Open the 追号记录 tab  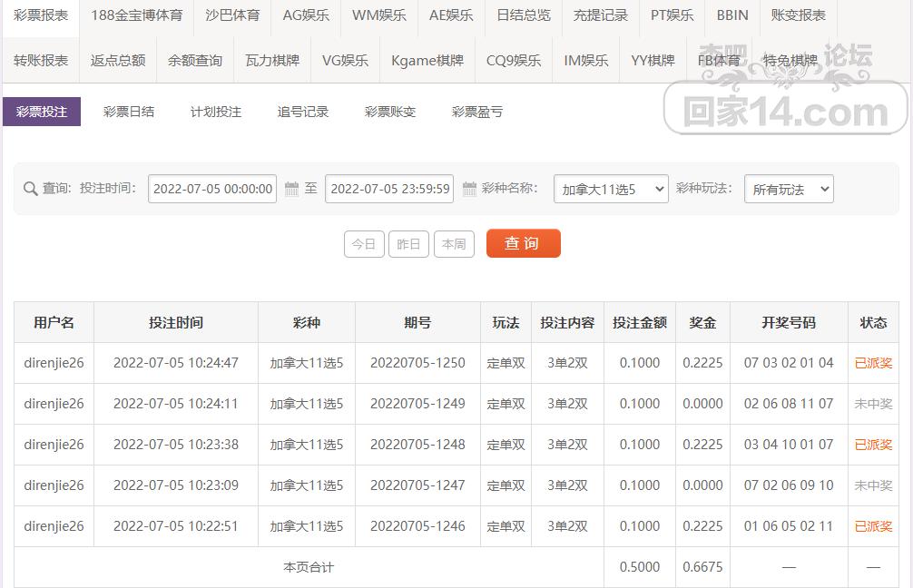pyautogui.click(x=303, y=112)
